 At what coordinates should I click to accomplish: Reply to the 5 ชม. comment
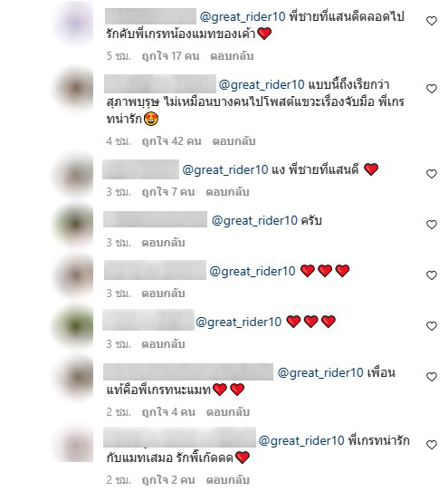[232, 56]
